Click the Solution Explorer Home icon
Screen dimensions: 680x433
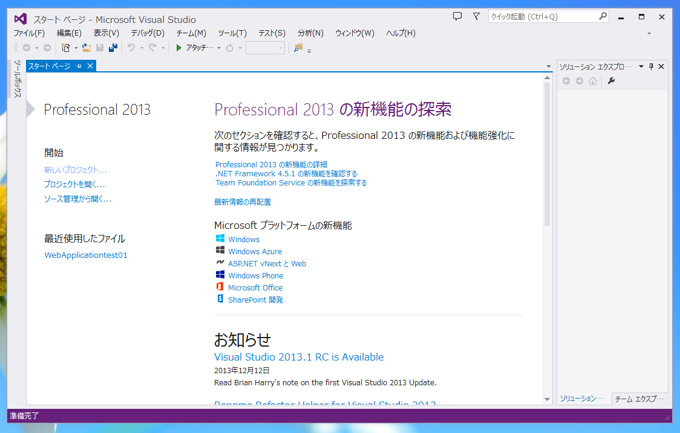tap(593, 81)
